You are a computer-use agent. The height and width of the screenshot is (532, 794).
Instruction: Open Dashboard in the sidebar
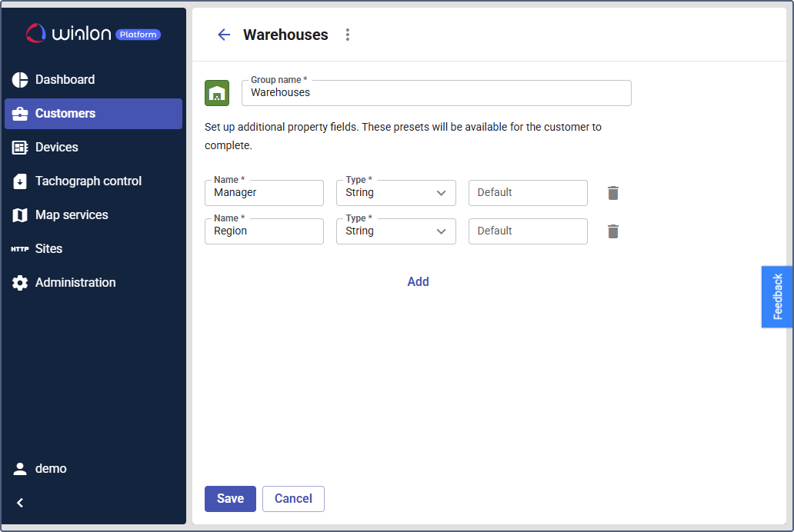[65, 80]
